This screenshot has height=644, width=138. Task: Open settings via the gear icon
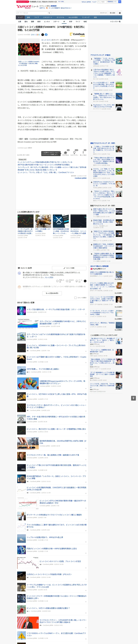[120, 13]
